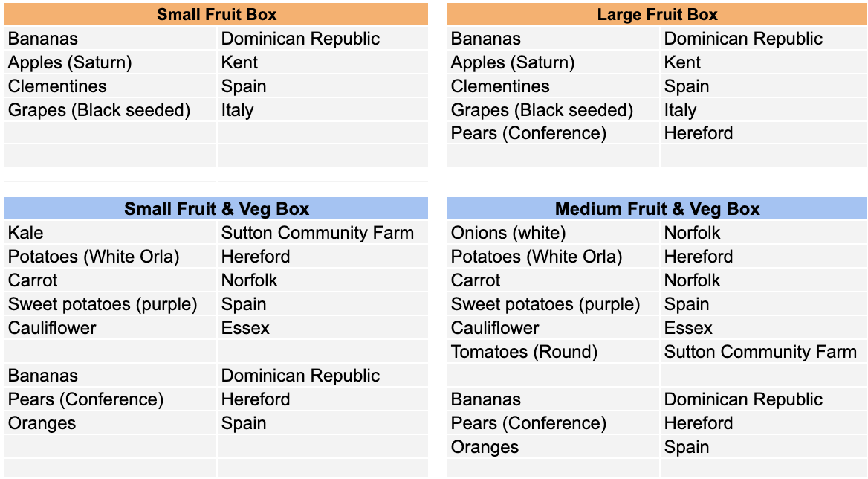The image size is (868, 479).
Task: Click Sweet potatoes (purple) in Medium box
Action: 554,304
